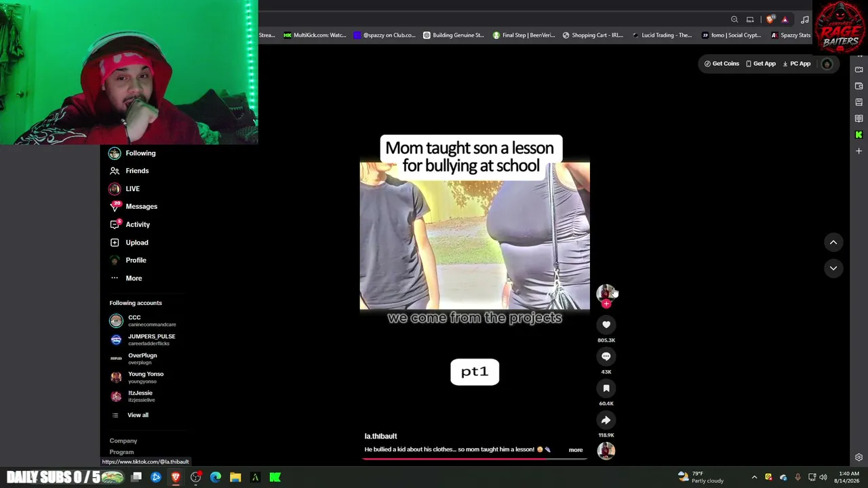The width and height of the screenshot is (868, 488).
Task: Open the Company footer link
Action: point(123,441)
